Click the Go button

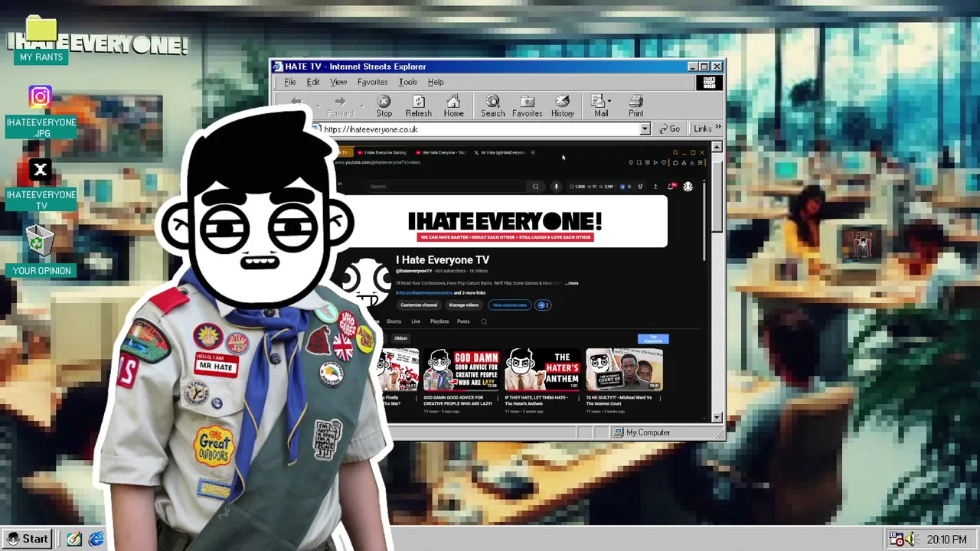point(670,129)
